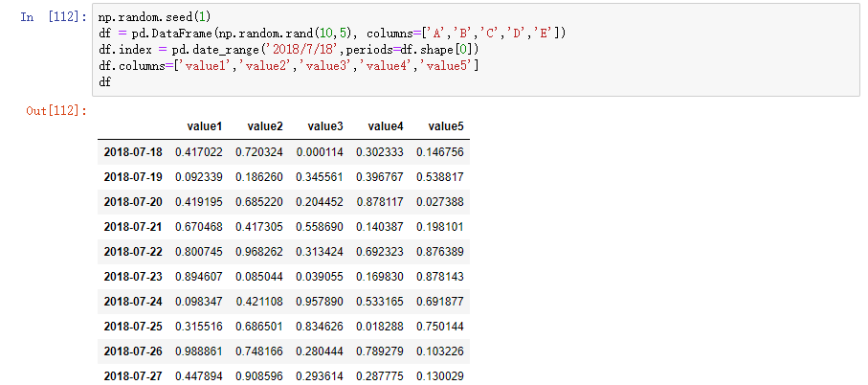Viewport: 868px width, 385px height.
Task: Select the 2018-07-27 row index
Action: click(x=133, y=375)
